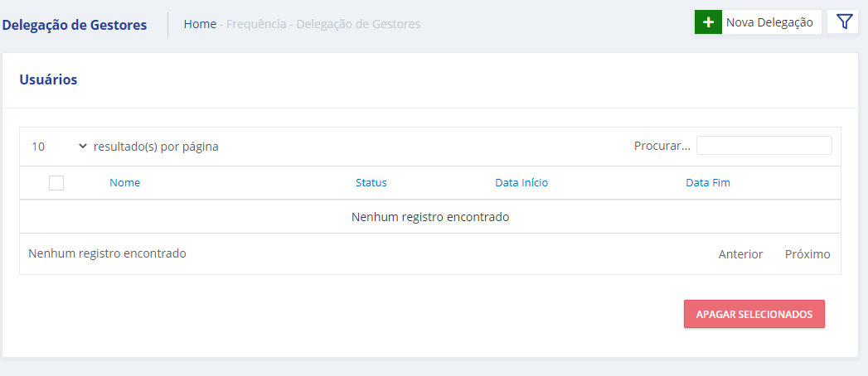Go to Próximo page
The width and height of the screenshot is (868, 376).
pos(807,254)
